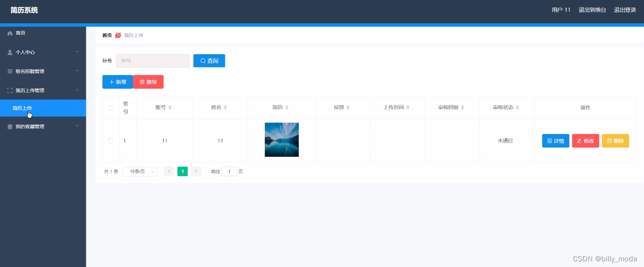
Task: Expand the 个人中心 menu chevron
Action: 77,52
